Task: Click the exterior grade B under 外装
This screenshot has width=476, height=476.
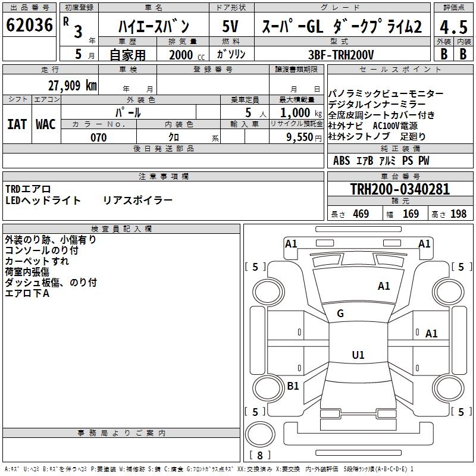Action: (x=444, y=54)
